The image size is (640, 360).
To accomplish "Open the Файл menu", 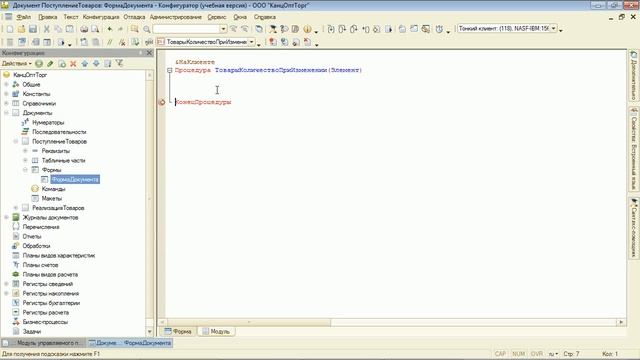I will pos(24,17).
